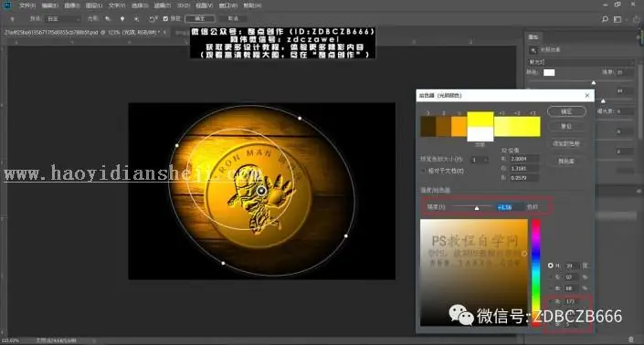Pick the -1 stop orange swatch
Image resolution: width=644 pixels, height=345 pixels.
[x=459, y=126]
